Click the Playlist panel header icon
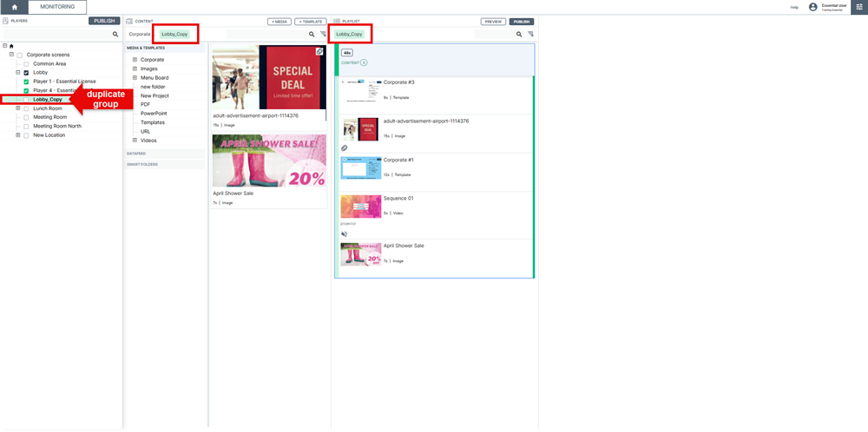This screenshot has width=868, height=432. click(x=337, y=21)
